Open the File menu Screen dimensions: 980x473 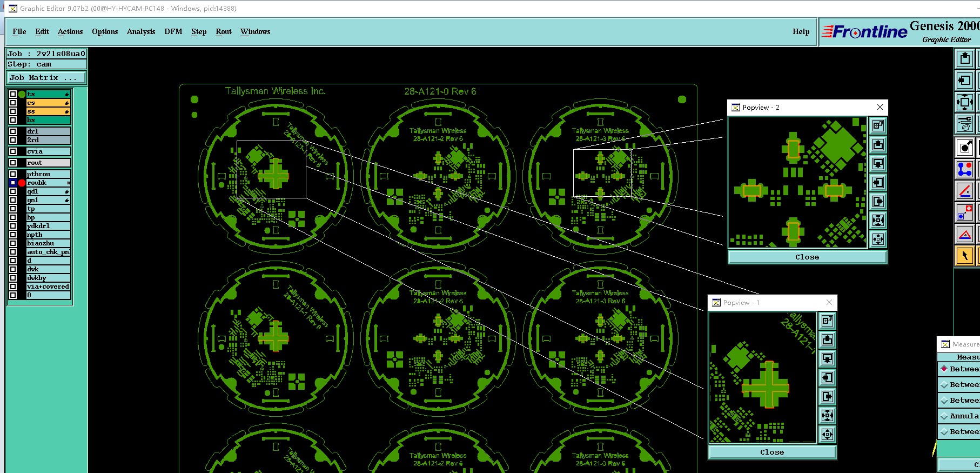[x=19, y=31]
